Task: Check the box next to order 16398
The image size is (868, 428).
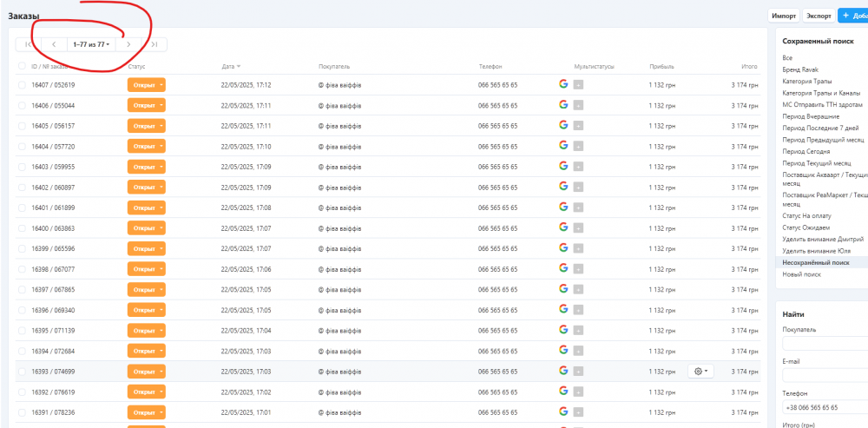Action: (x=22, y=269)
